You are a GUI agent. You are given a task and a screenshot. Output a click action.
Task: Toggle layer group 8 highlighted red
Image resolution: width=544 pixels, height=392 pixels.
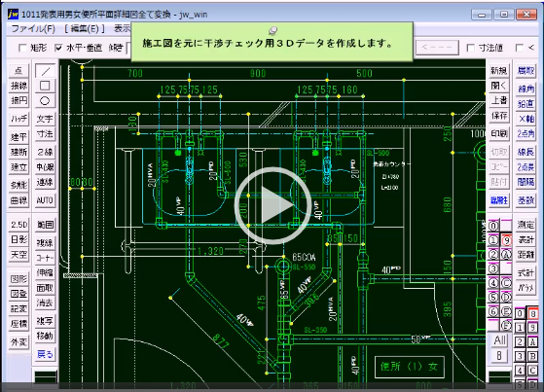pyautogui.click(x=532, y=314)
